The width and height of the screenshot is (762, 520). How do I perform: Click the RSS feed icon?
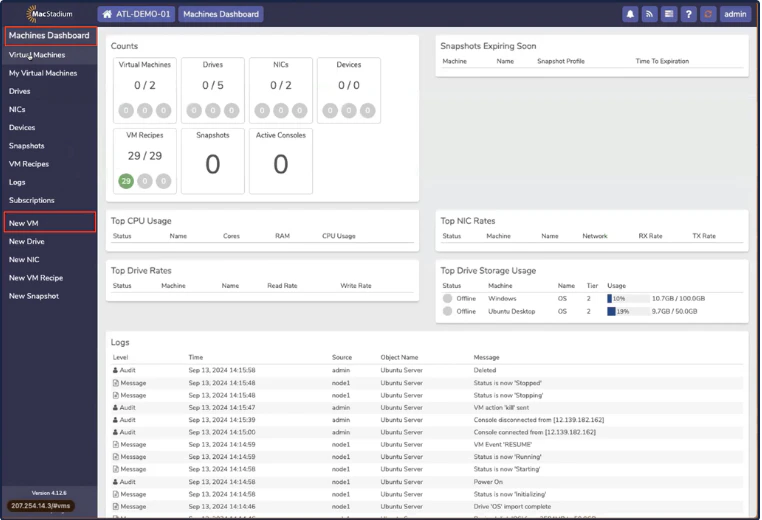click(649, 14)
